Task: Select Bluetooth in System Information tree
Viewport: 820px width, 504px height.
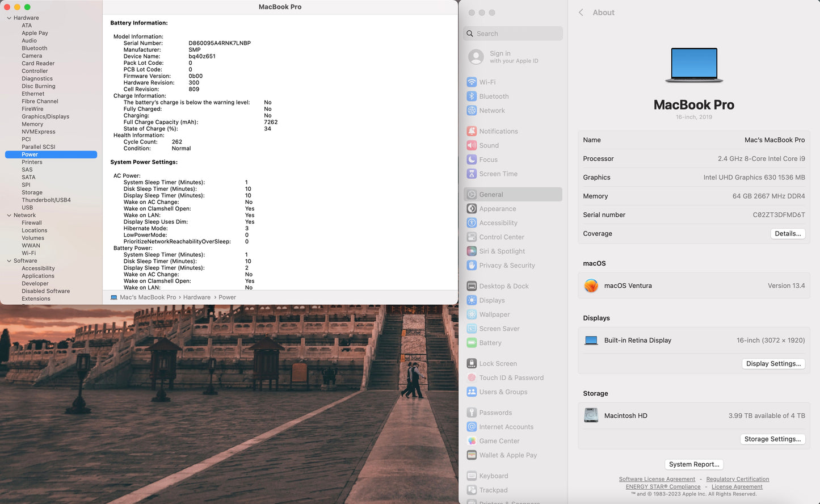Action: click(35, 48)
